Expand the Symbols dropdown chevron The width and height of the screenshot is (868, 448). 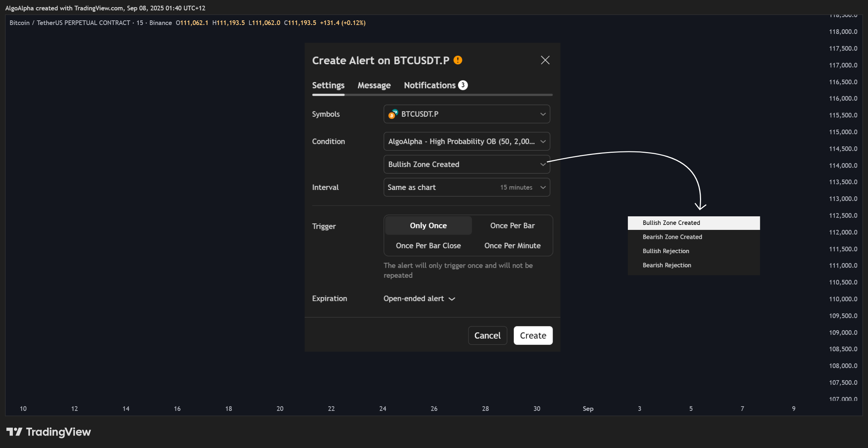point(543,114)
